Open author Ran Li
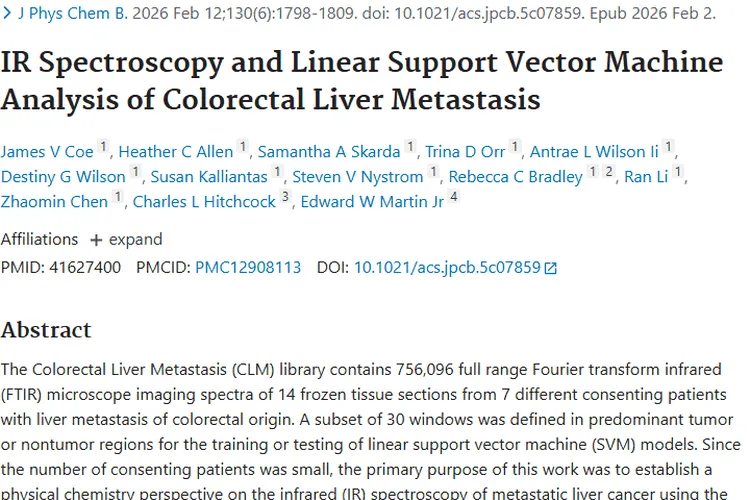This screenshot has height=500, width=750. coord(646,177)
